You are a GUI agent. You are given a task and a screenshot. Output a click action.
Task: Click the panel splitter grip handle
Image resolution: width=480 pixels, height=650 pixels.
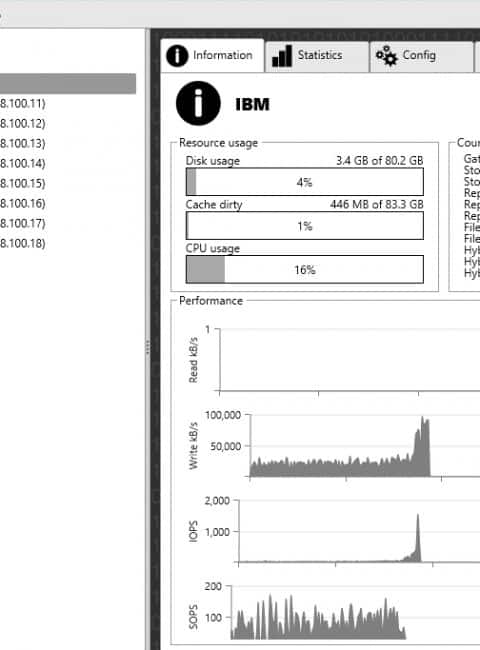(148, 347)
